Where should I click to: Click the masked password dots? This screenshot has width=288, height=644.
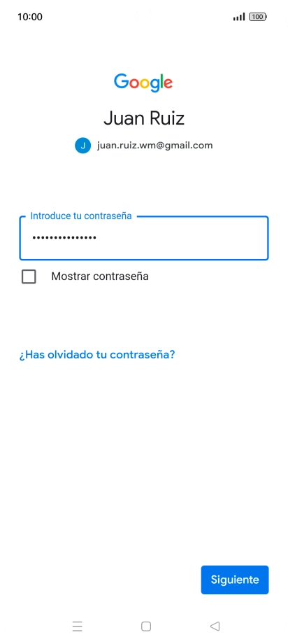(x=64, y=237)
